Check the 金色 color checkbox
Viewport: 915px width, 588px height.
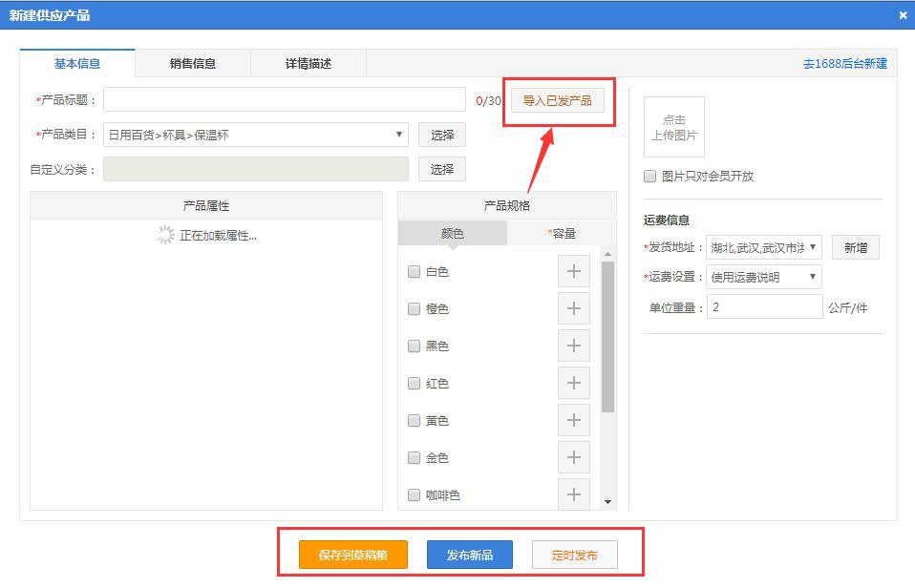point(414,458)
